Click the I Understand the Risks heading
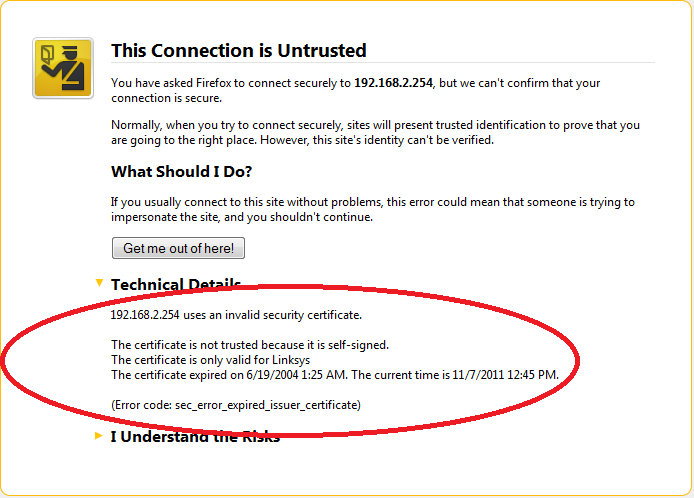The height and width of the screenshot is (498, 694). coord(195,437)
